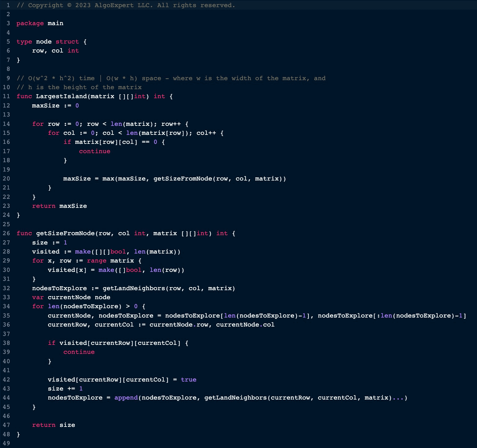Click 'return maxSize' statement on line 23
Image resolution: width=477 pixels, height=448 pixels.
click(x=59, y=206)
